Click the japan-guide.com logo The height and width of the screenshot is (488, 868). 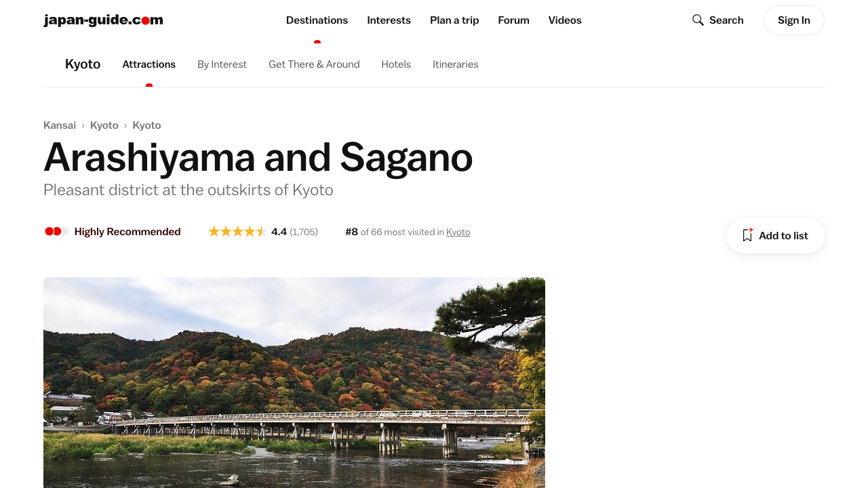(103, 20)
